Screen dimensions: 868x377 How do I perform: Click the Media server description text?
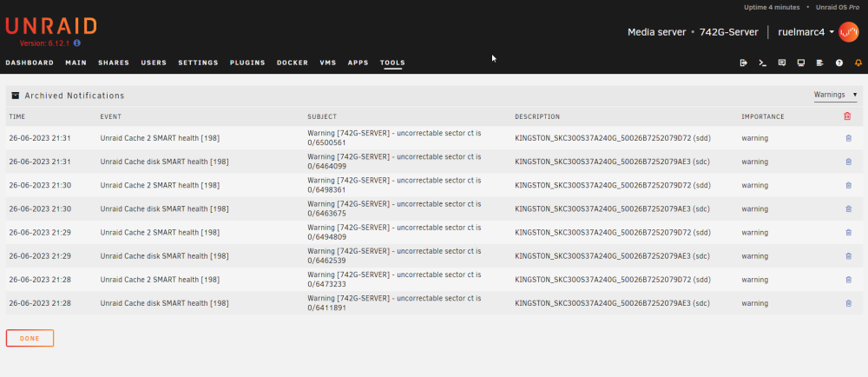click(656, 32)
